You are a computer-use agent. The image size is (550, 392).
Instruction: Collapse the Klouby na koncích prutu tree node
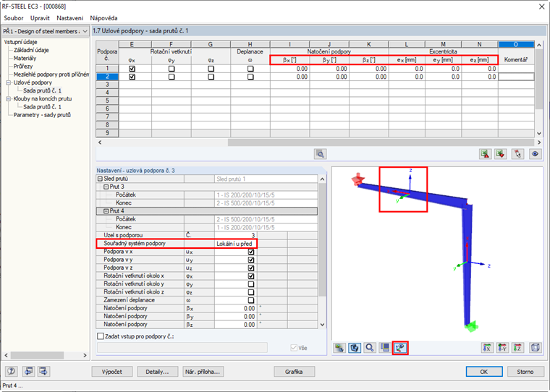[x=9, y=99]
